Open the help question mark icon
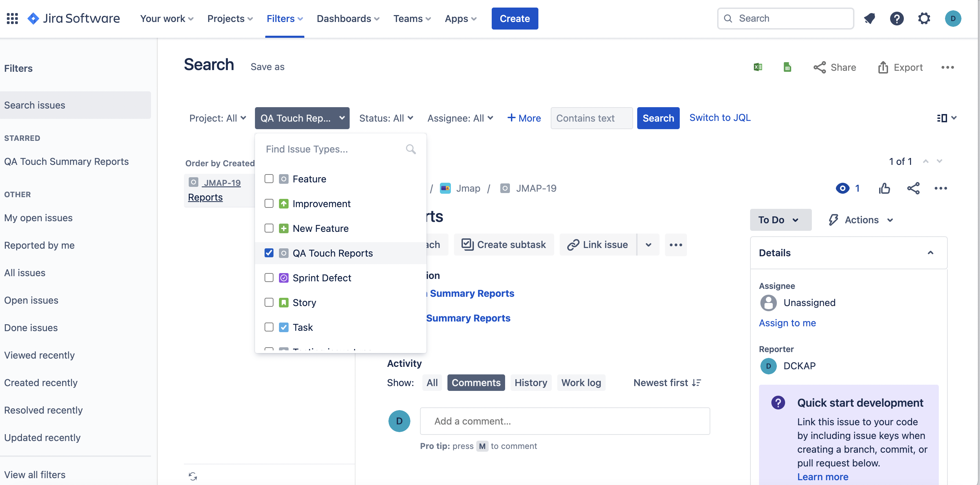This screenshot has height=485, width=980. pos(897,18)
